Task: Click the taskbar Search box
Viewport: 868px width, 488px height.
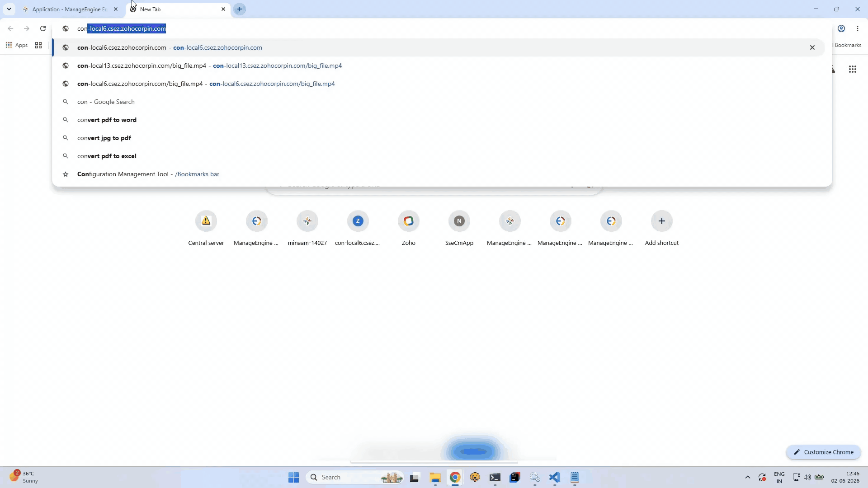Action: tap(355, 477)
